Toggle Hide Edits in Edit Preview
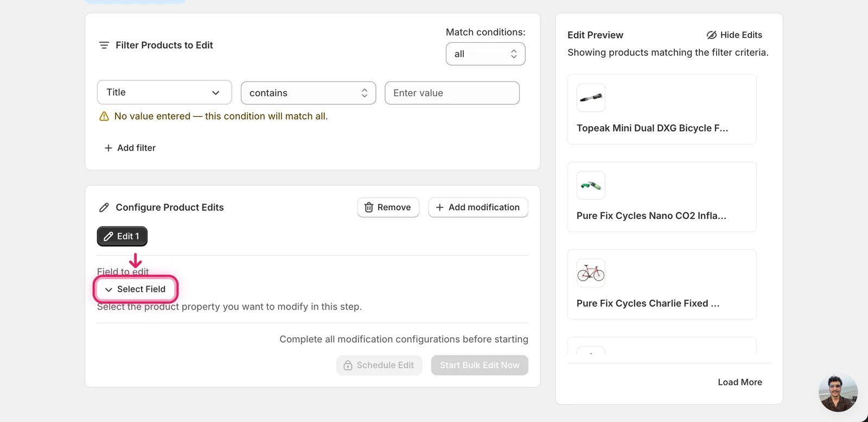Image resolution: width=868 pixels, height=422 pixels. [734, 35]
